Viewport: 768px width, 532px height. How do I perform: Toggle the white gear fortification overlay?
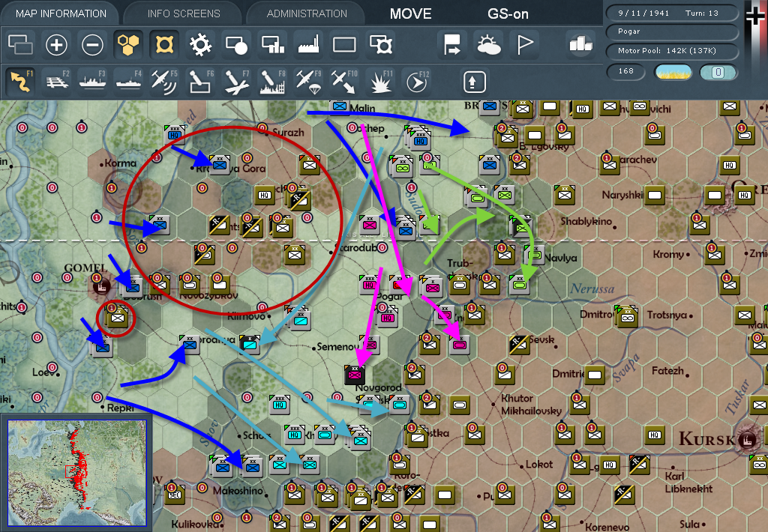[x=200, y=45]
